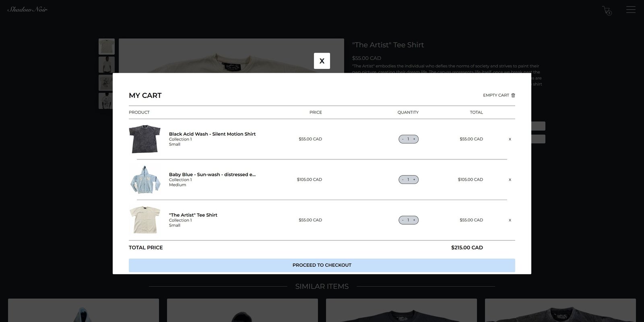Increase quantity of Black Acid Wash shirt

click(x=414, y=139)
